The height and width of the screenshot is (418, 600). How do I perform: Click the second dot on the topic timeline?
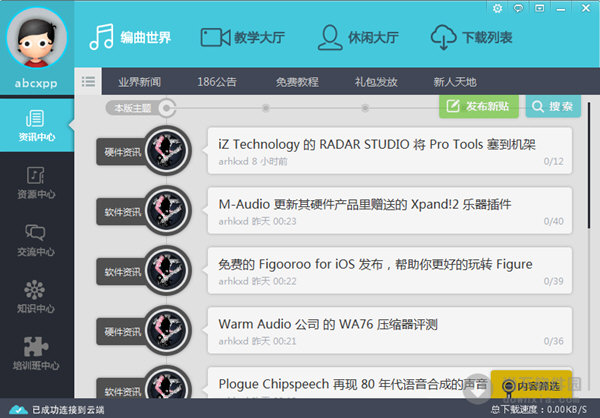pyautogui.click(x=266, y=108)
